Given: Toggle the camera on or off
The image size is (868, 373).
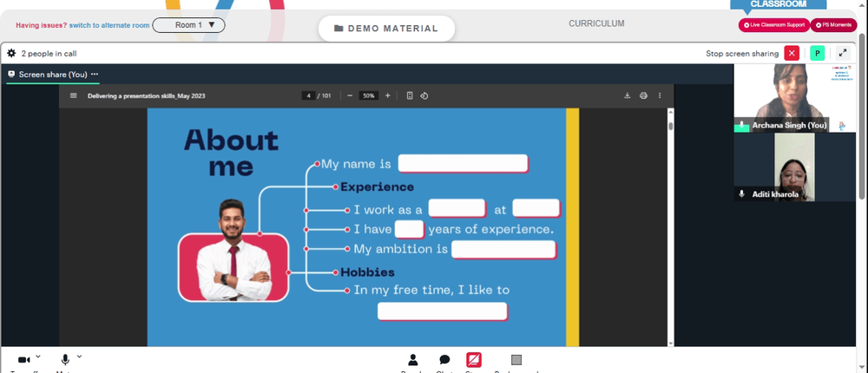Looking at the screenshot, I should click(x=23, y=360).
